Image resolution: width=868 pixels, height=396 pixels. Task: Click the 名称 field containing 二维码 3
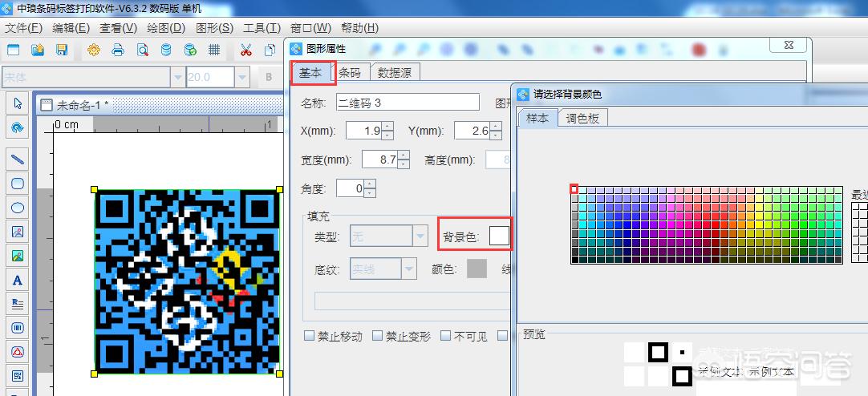408,103
